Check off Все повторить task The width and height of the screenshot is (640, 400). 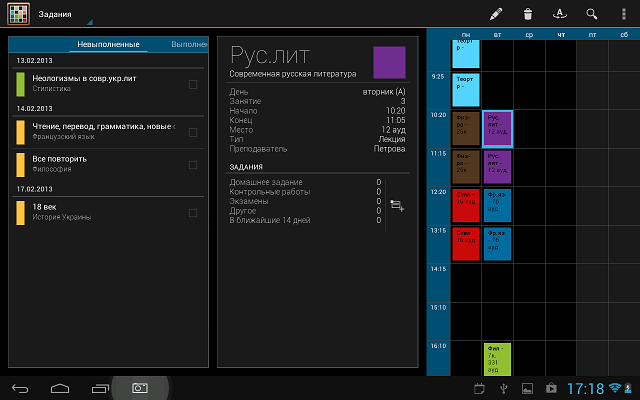click(193, 165)
